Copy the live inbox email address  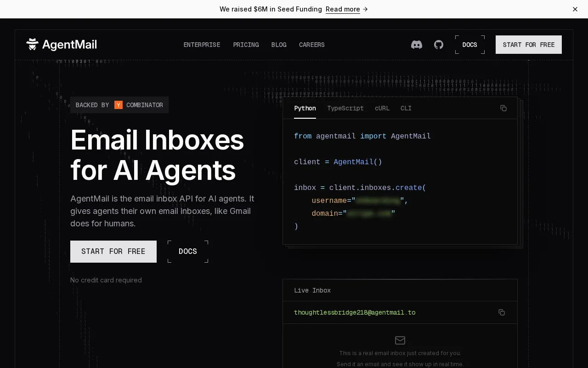point(502,312)
